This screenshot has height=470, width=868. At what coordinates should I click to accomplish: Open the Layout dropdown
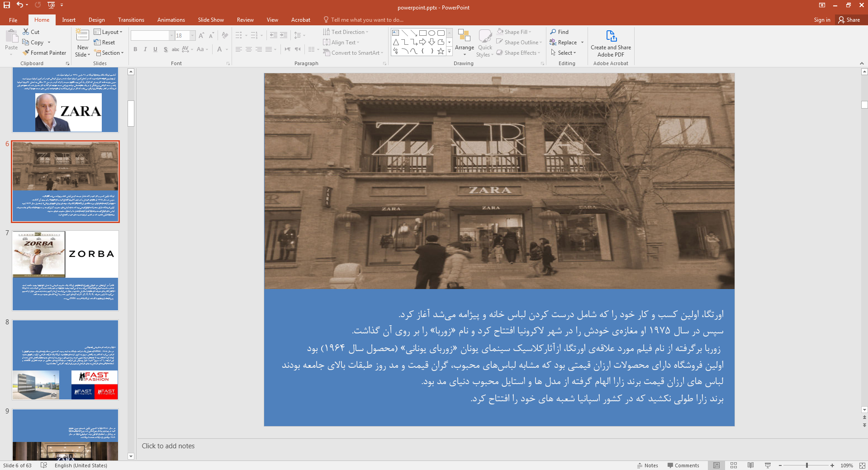coord(109,32)
